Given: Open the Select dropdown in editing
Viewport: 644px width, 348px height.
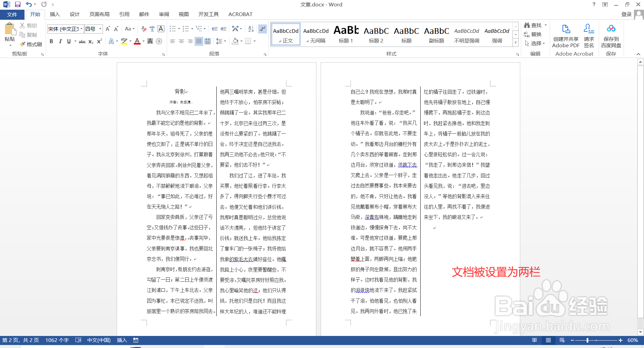Looking at the screenshot, I should click(535, 43).
